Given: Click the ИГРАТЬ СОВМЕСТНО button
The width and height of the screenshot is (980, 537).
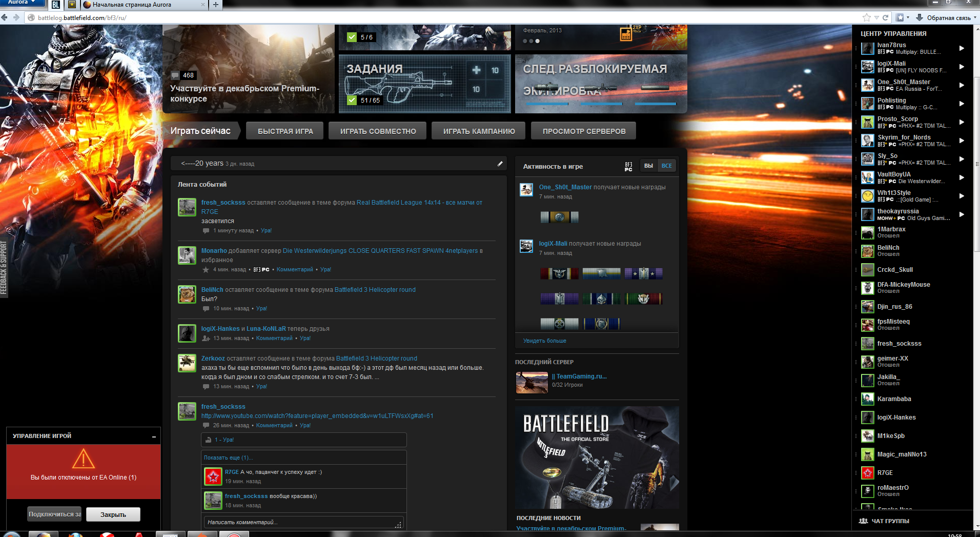Looking at the screenshot, I should point(378,131).
